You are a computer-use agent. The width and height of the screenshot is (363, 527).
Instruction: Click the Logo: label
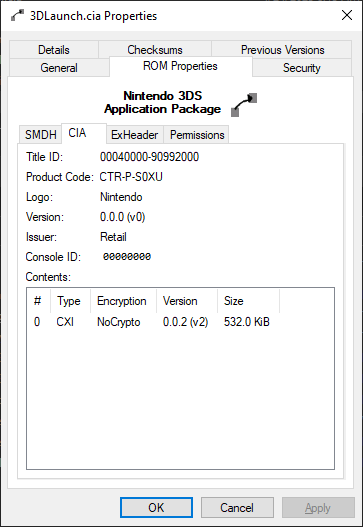tap(39, 197)
